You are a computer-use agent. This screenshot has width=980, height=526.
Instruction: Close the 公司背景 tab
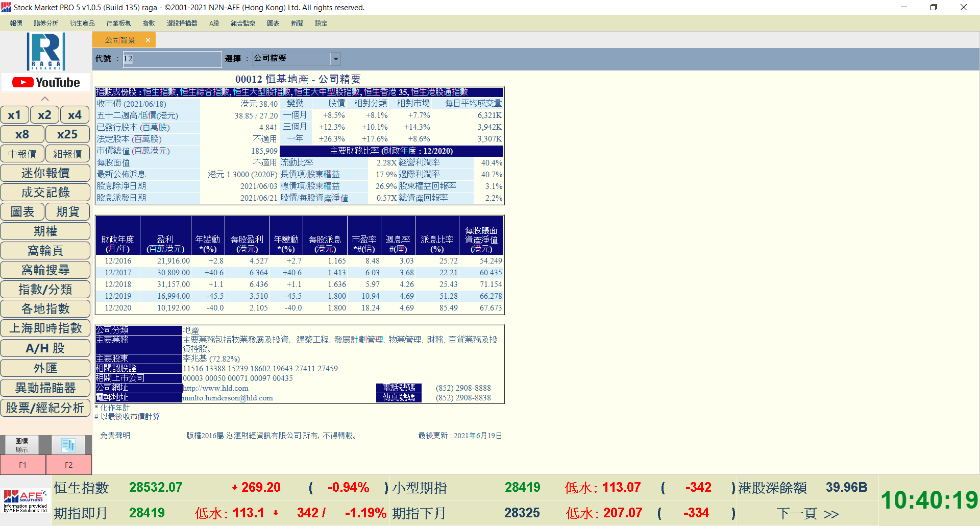pyautogui.click(x=148, y=40)
